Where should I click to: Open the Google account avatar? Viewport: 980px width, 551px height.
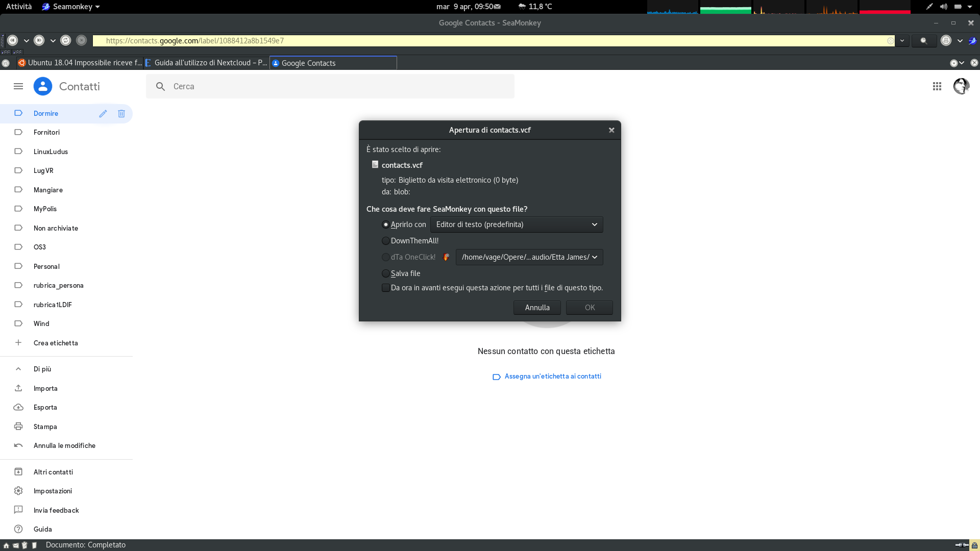tap(961, 86)
